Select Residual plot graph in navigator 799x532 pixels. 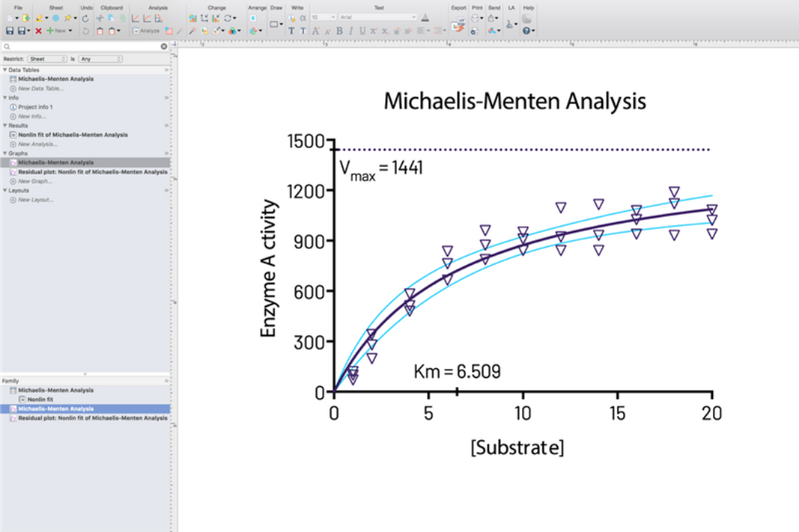[x=92, y=172]
